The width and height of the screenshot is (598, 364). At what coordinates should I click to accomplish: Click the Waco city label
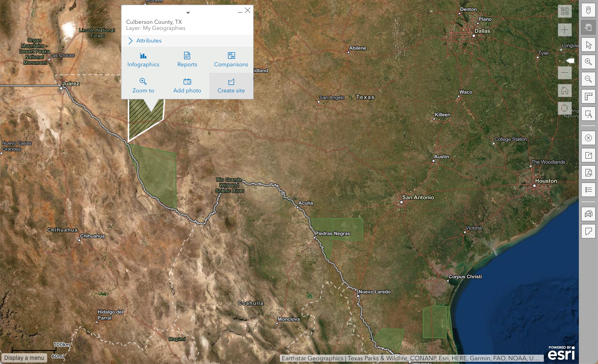pyautogui.click(x=466, y=92)
